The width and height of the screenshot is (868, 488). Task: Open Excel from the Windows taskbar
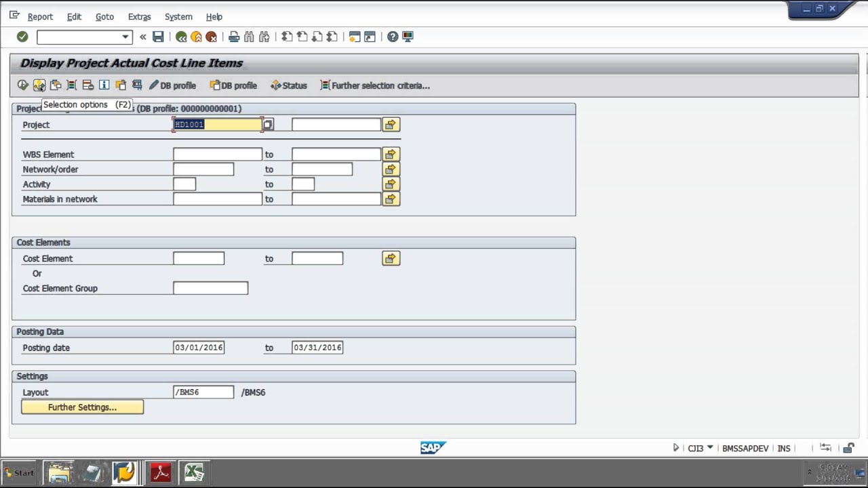point(193,472)
